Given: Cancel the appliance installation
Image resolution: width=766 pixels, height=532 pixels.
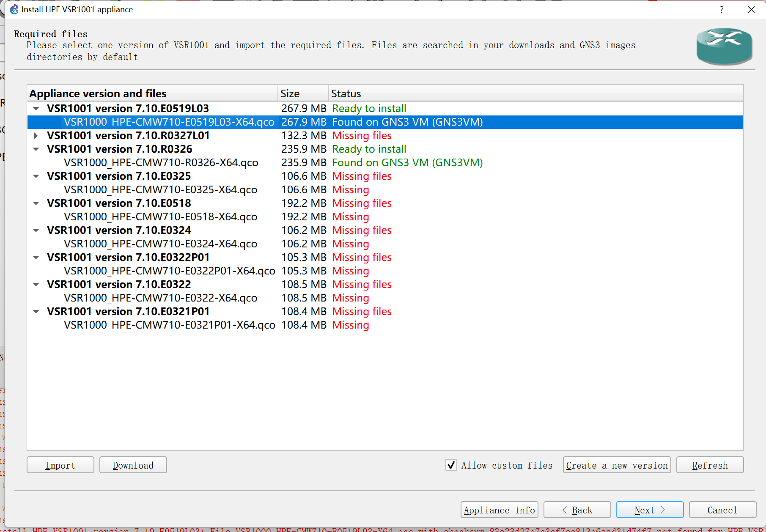Looking at the screenshot, I should tap(723, 510).
